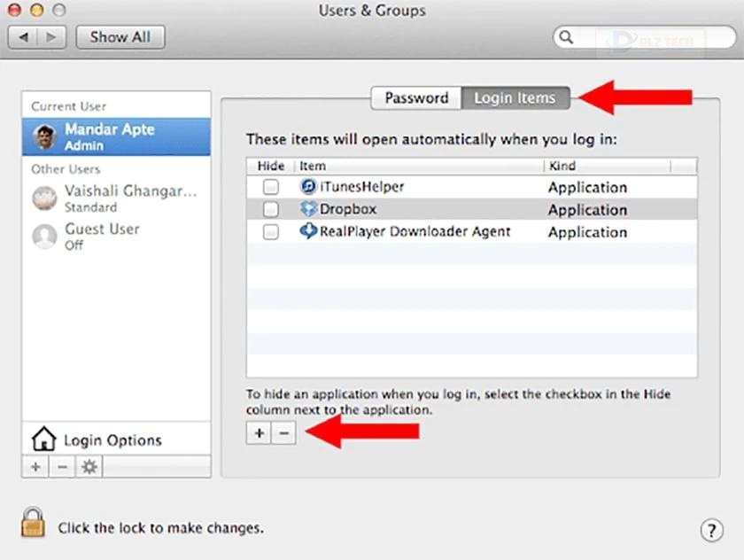The image size is (744, 560).
Task: Sort by the Hide column header
Action: 270,166
